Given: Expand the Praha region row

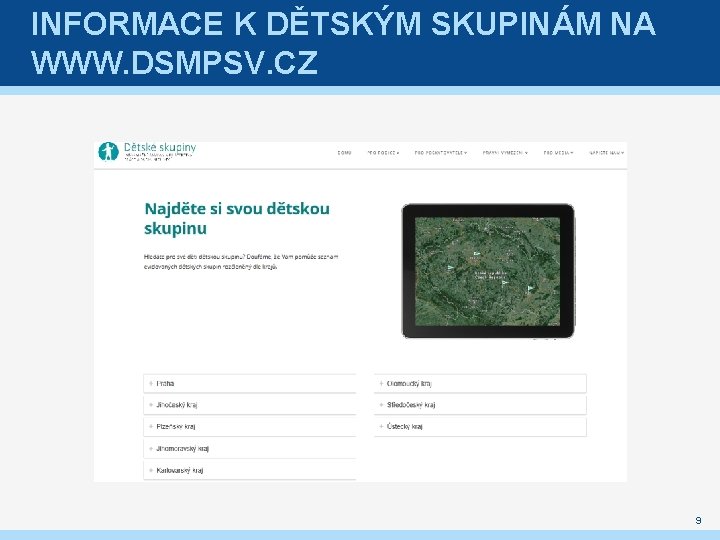Looking at the screenshot, I should tap(250, 383).
